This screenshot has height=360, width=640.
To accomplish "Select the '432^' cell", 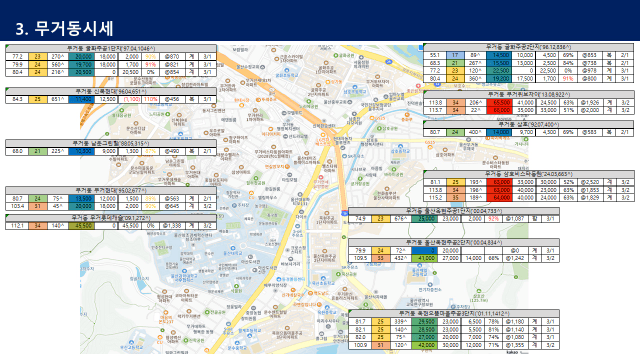I will tap(401, 258).
